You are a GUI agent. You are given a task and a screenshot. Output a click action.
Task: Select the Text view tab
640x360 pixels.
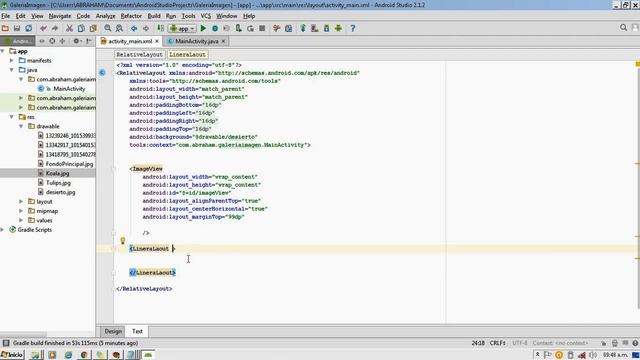point(137,331)
